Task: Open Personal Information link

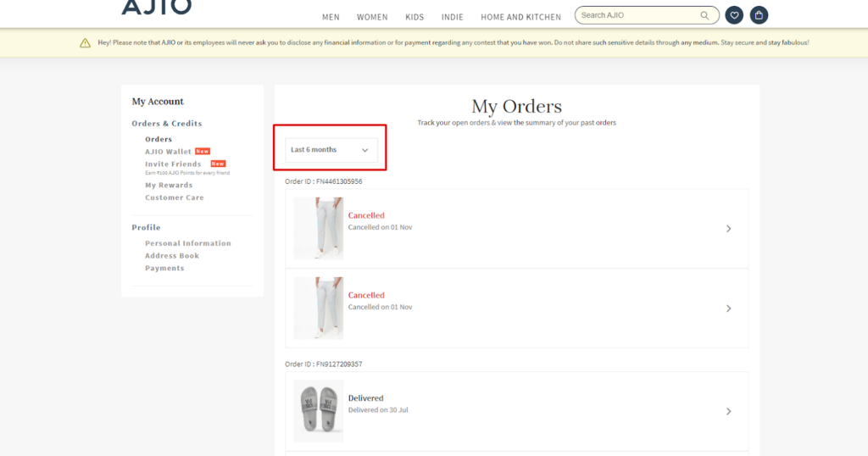Action: (188, 243)
